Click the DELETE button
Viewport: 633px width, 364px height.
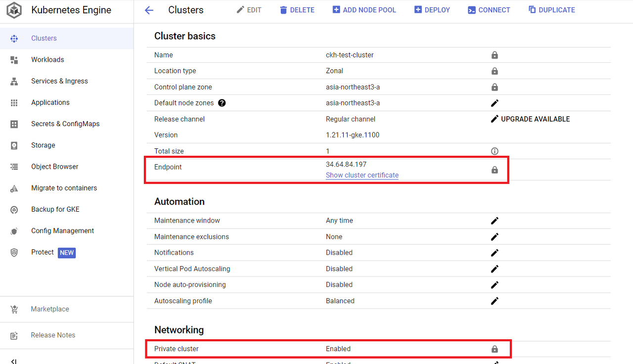coord(297,10)
